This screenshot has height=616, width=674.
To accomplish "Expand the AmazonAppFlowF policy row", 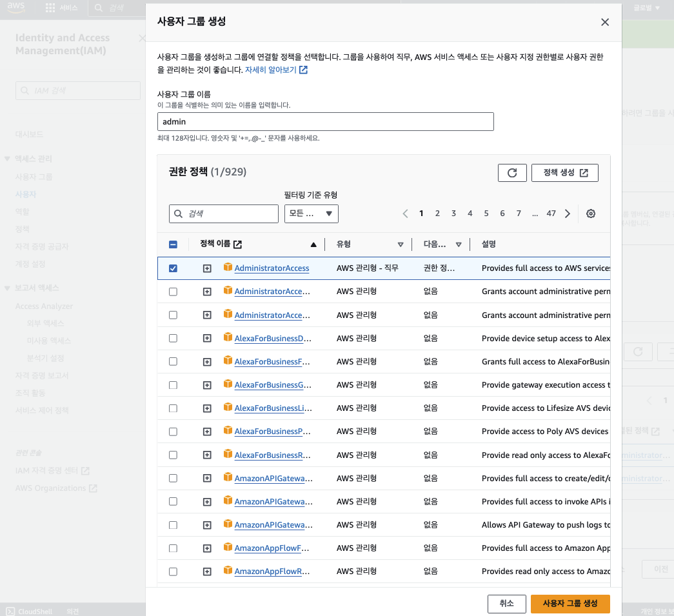I will (207, 548).
